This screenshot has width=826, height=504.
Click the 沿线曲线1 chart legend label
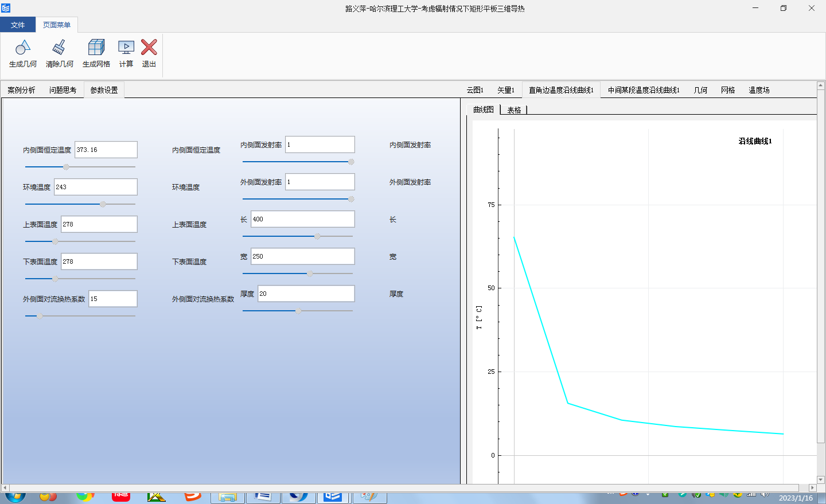(x=755, y=141)
